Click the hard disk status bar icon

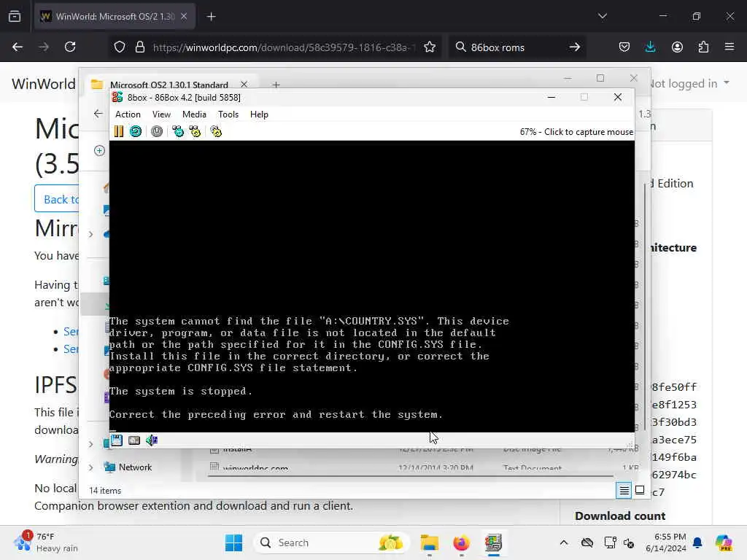click(x=134, y=440)
